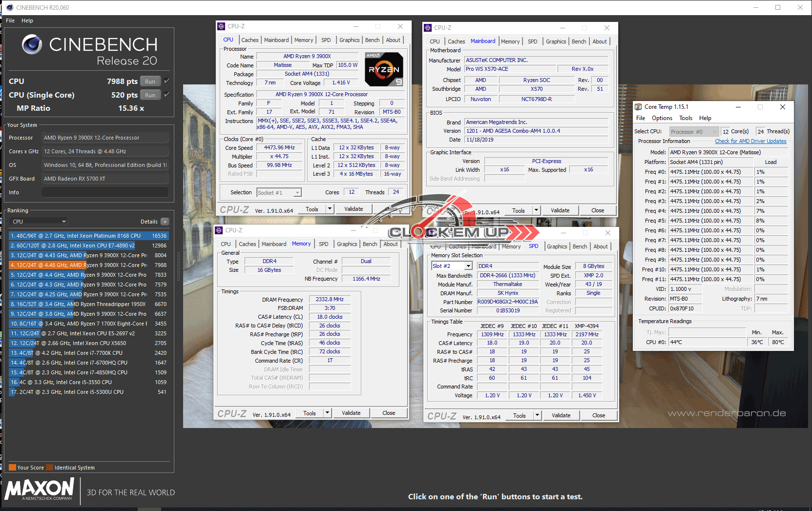This screenshot has height=511, width=812.
Task: Open the Options menu in Core Temp
Action: pyautogui.click(x=662, y=118)
